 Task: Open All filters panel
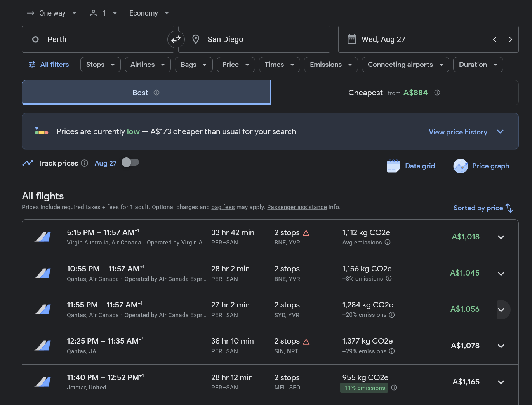pos(49,65)
